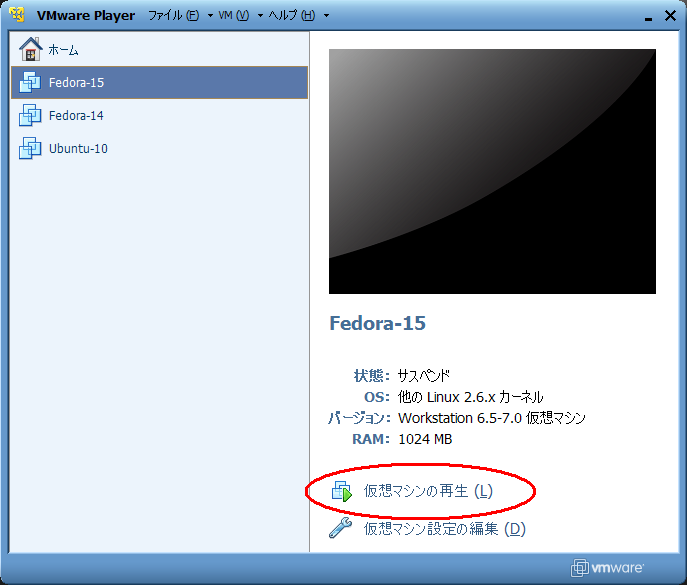Click the Ubuntu-10 virtual machine icon
687x585 pixels.
(30, 148)
